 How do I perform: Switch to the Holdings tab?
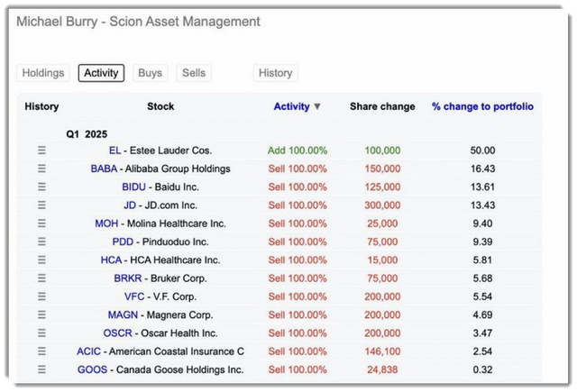coord(43,73)
